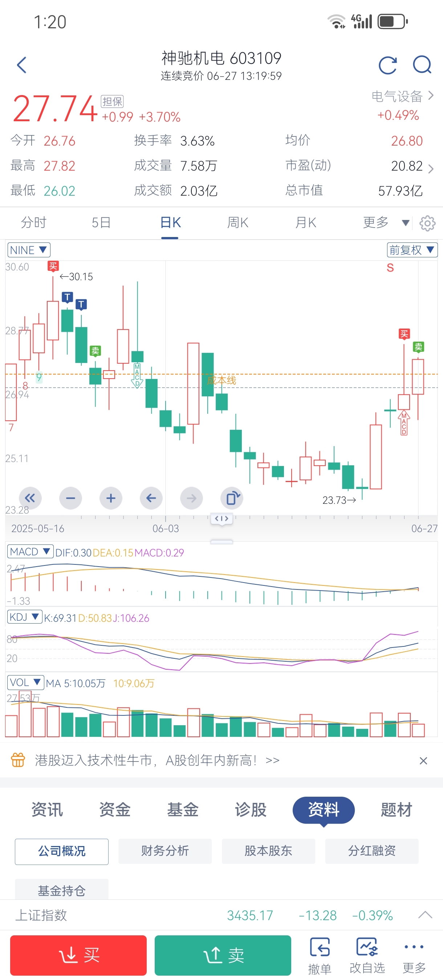Shift chart left with arrow button
This screenshot has height=980, width=443.
click(151, 498)
